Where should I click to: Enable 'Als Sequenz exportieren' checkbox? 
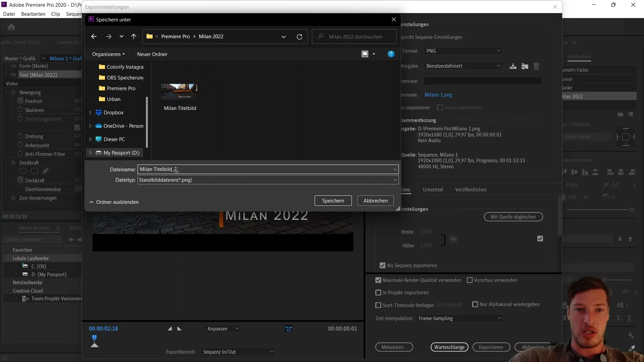point(382,265)
